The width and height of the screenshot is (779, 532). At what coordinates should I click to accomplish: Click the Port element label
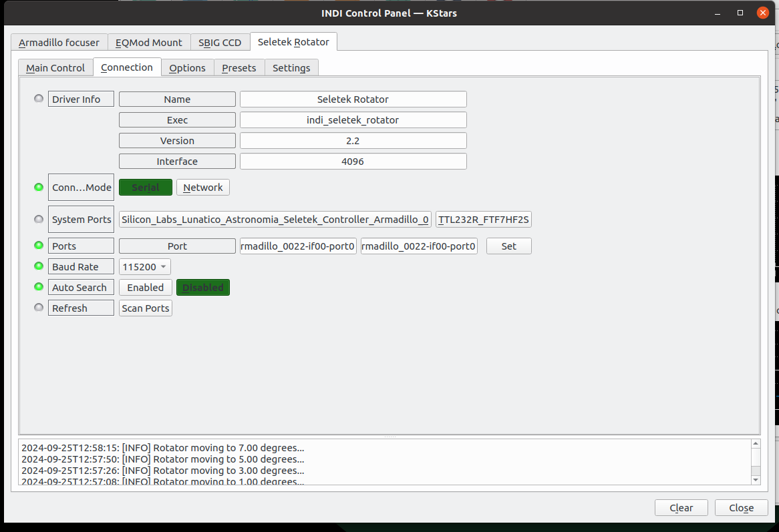click(177, 246)
